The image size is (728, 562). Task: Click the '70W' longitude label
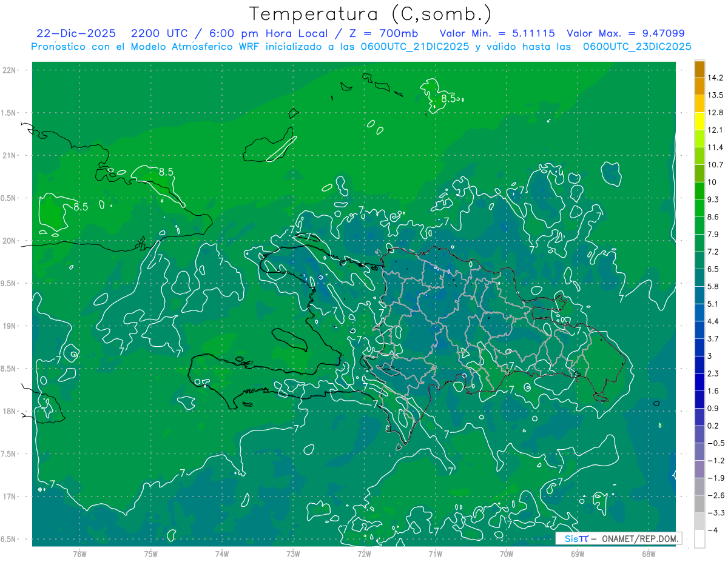[x=507, y=554]
